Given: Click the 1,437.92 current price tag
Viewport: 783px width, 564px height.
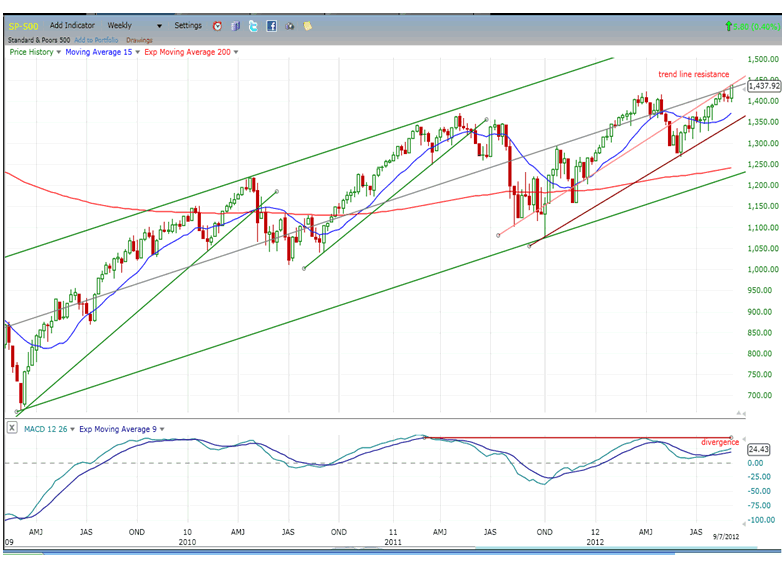Looking at the screenshot, I should [764, 86].
